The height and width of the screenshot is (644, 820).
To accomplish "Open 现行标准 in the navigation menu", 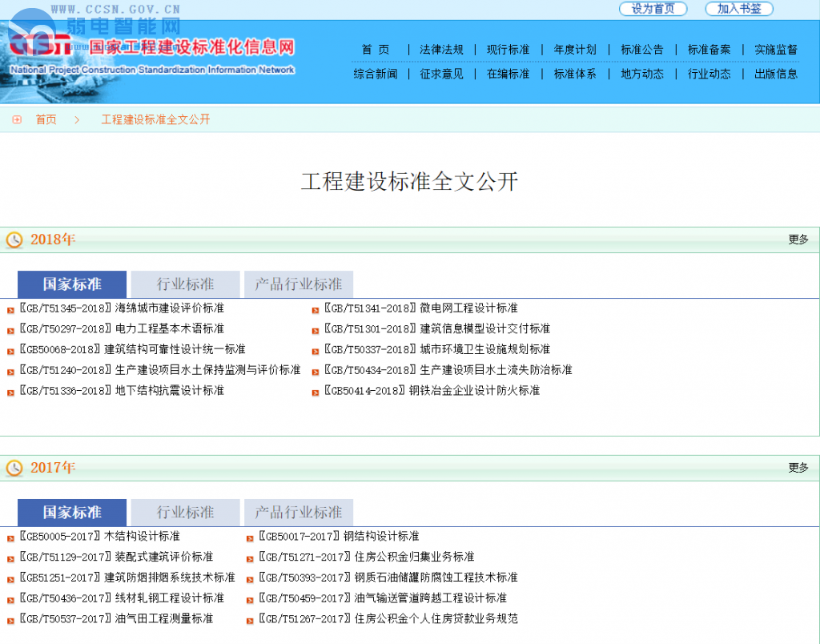I will point(508,50).
